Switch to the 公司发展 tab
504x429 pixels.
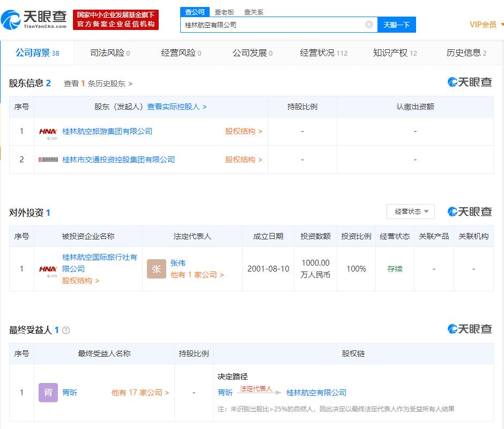[x=253, y=52]
